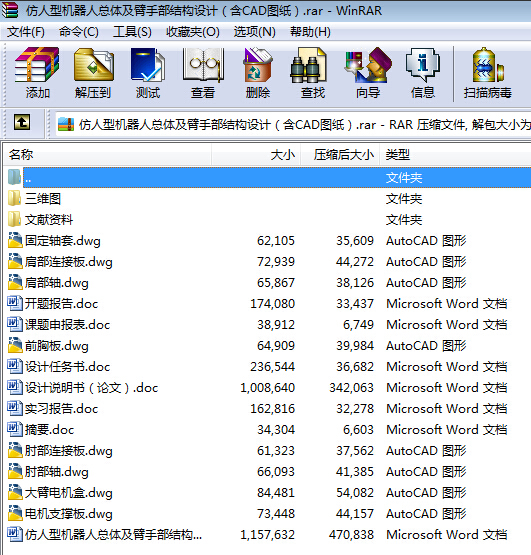Click the 测试 (Test) toolbar icon
Viewport: 531px width, 555px height.
pos(148,65)
